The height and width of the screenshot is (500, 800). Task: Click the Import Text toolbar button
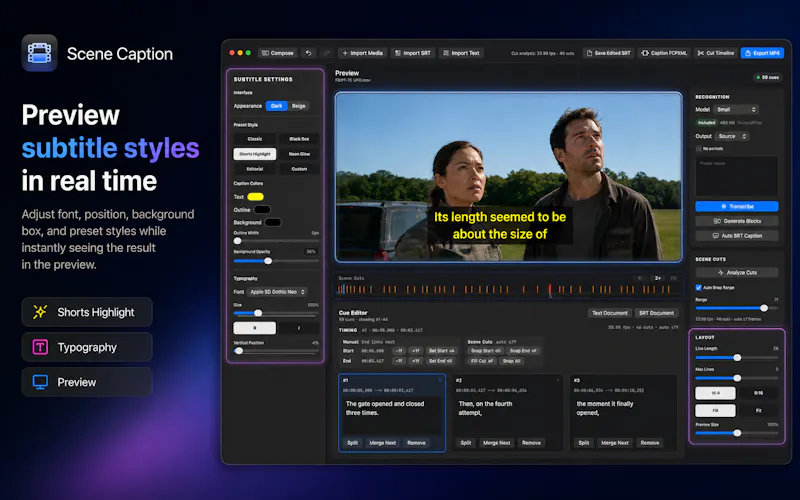tap(461, 53)
